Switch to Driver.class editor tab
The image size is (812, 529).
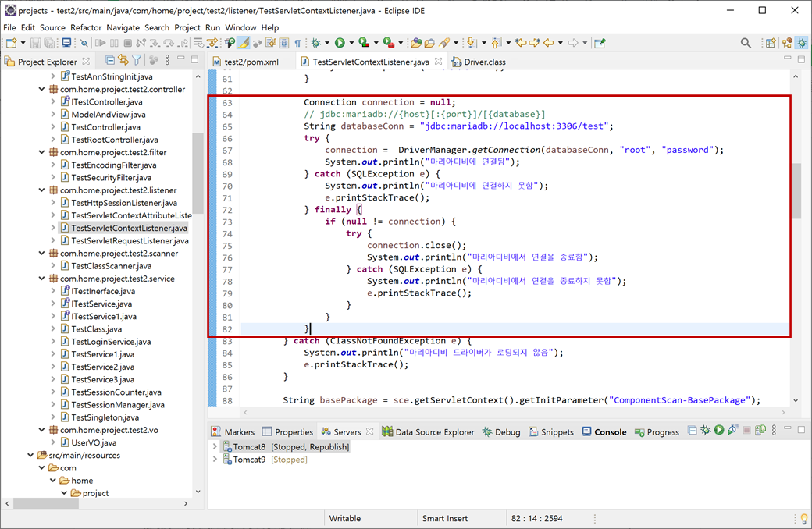pos(479,62)
